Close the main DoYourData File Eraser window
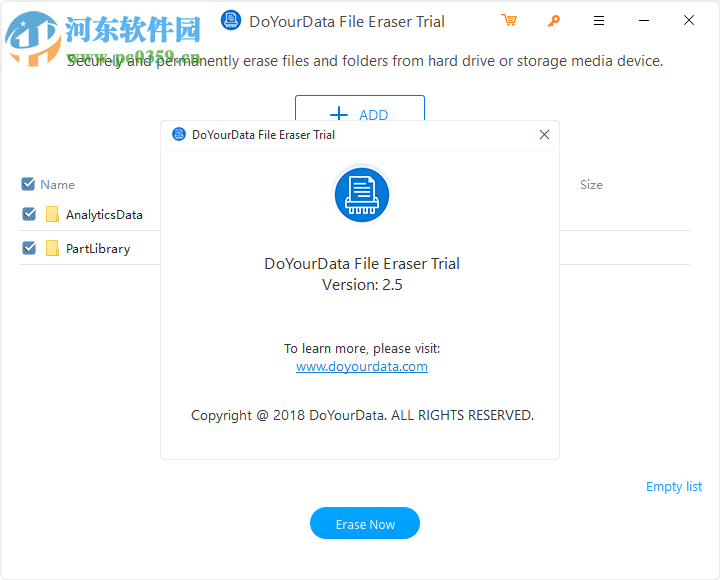Image resolution: width=720 pixels, height=580 pixels. click(x=689, y=20)
